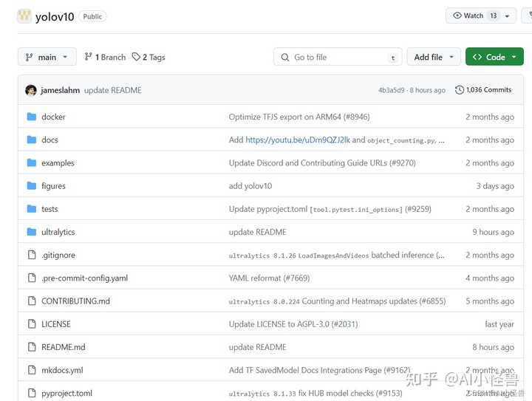
Task: Click the ultralytics folder icon
Action: (x=32, y=232)
